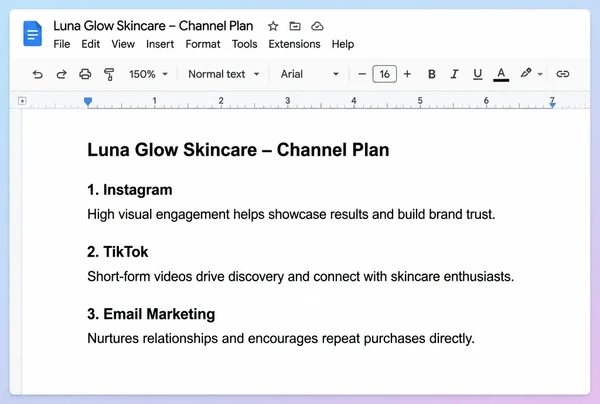Image resolution: width=600 pixels, height=404 pixels.
Task: Increase the font size
Action: [408, 74]
